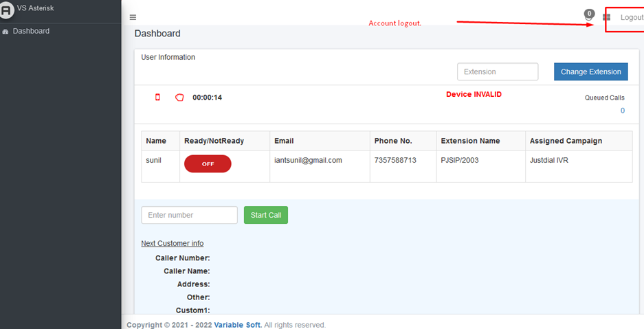Viewport: 644px width, 329px height.
Task: Click the VS Asterisk logo icon
Action: click(7, 10)
